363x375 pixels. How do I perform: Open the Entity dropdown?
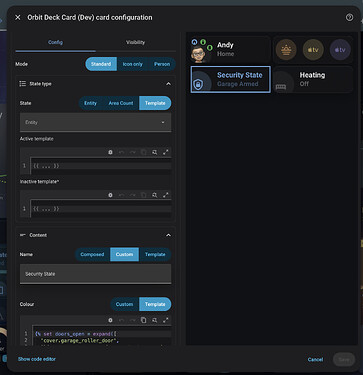(96, 122)
